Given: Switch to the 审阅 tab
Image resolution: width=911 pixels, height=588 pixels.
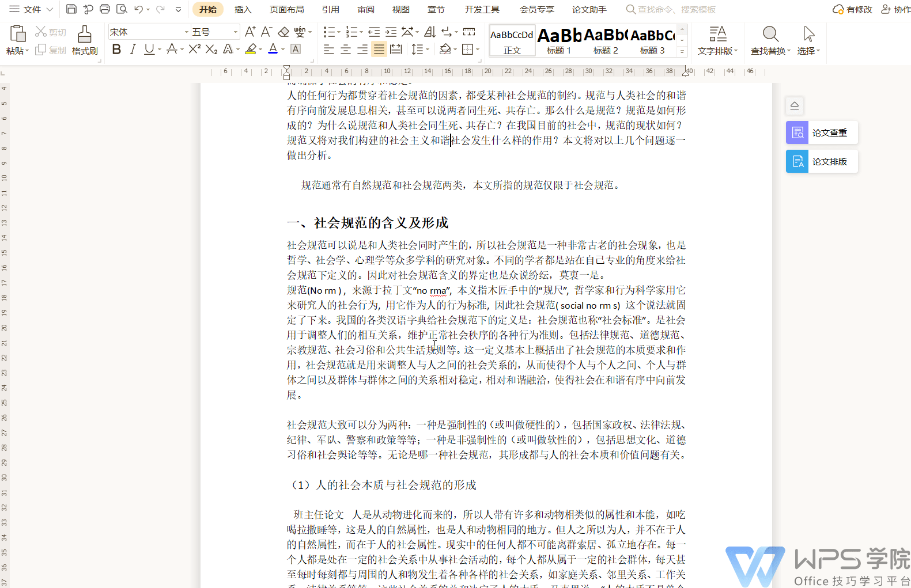Looking at the screenshot, I should point(366,9).
